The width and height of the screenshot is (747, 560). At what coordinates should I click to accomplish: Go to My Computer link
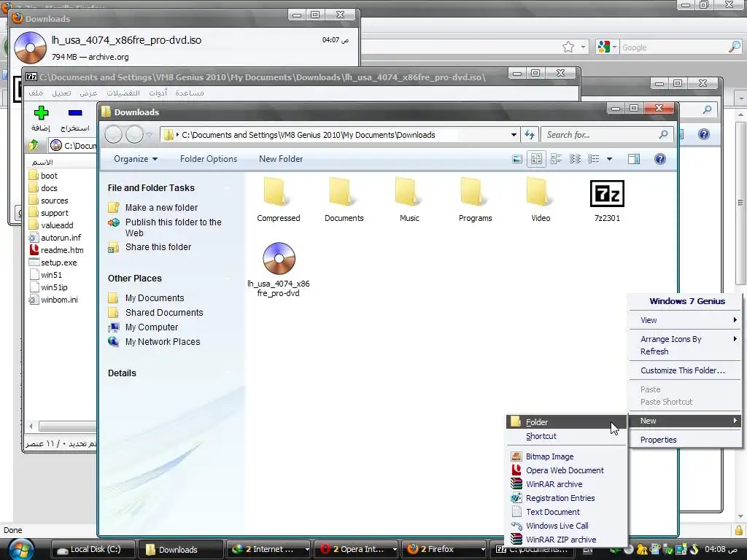[x=152, y=327]
